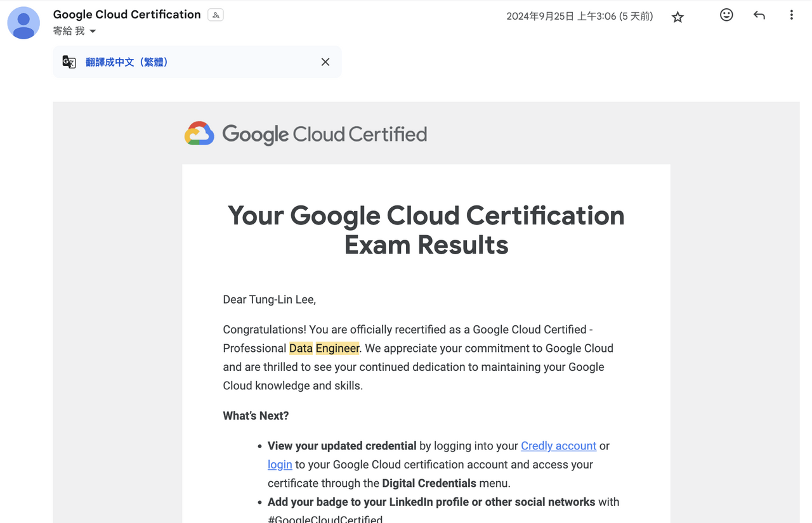Click the Google Translate icon in the banner
Image resolution: width=812 pixels, height=523 pixels.
tap(69, 61)
